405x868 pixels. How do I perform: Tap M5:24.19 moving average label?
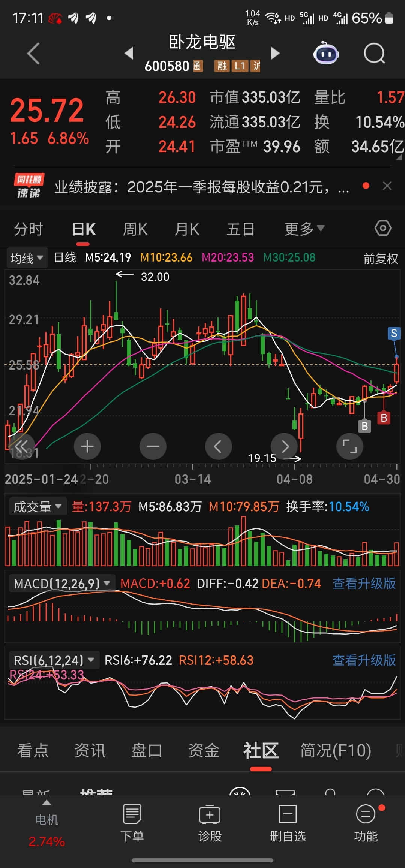click(108, 257)
